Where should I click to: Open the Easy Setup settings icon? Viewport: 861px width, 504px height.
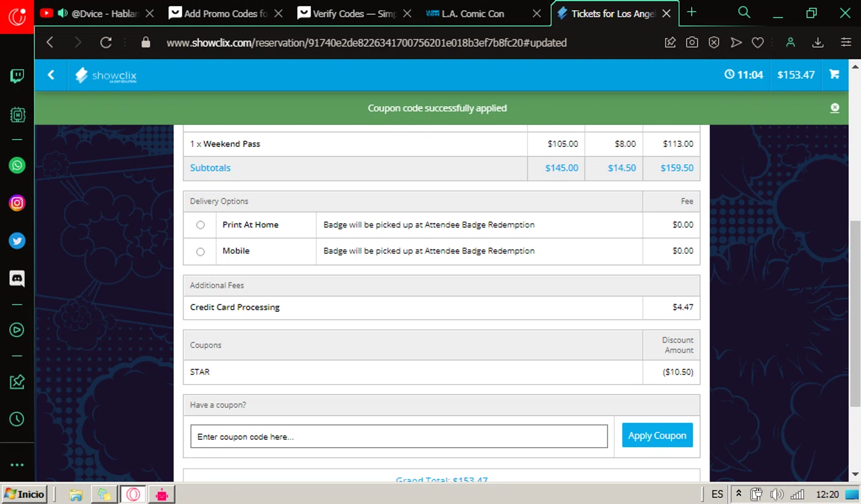tap(846, 42)
